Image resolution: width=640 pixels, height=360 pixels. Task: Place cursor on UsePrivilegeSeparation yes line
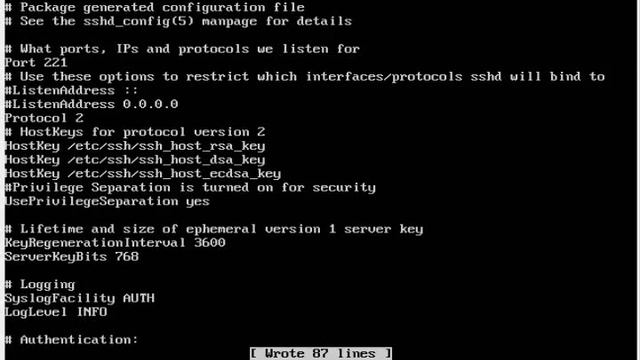(107, 201)
